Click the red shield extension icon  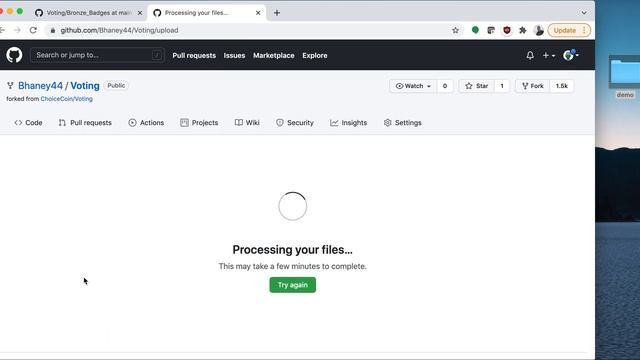point(507,30)
